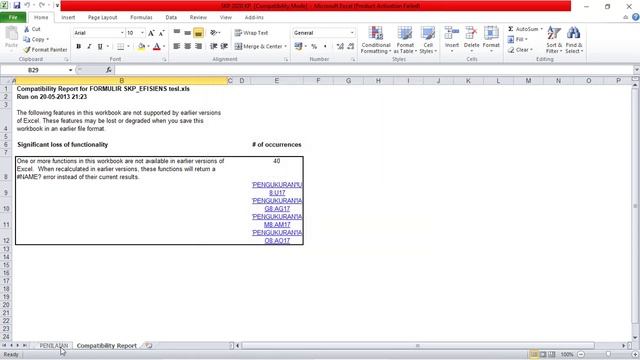The height and width of the screenshot is (360, 640).
Task: Click Decrease Decimal icon
Action: coord(351,47)
